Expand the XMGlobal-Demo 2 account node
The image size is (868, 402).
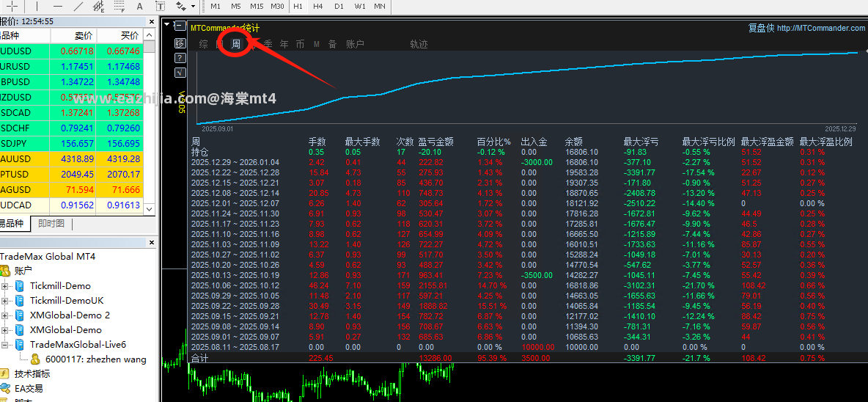tap(4, 315)
